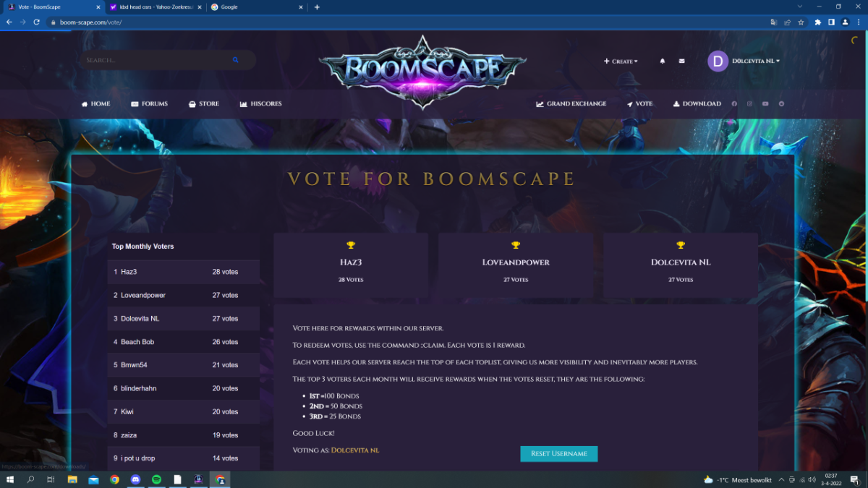Viewport: 868px width, 488px height.
Task: Click the Download navigation link
Action: [x=697, y=104]
